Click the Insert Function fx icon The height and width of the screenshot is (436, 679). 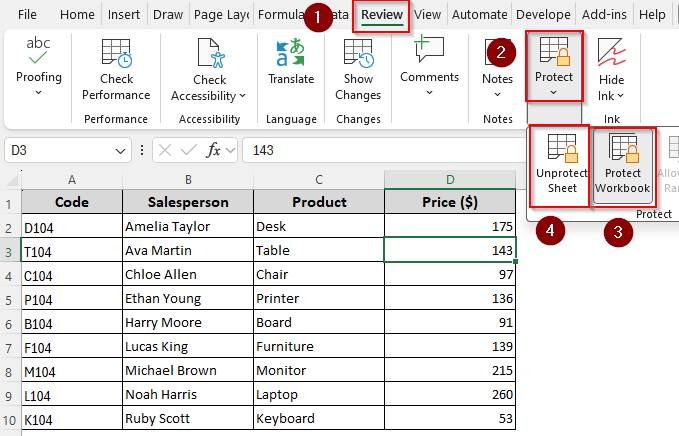(x=213, y=150)
